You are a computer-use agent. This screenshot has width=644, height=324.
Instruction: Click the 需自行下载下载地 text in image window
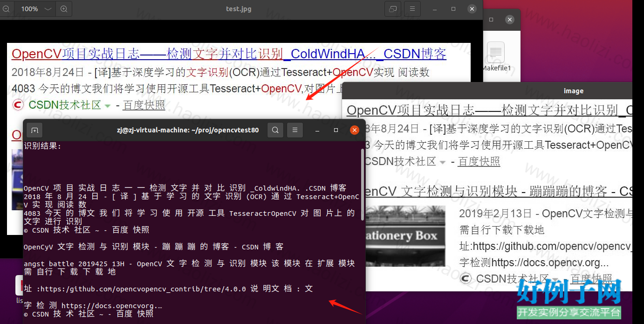(x=502, y=230)
